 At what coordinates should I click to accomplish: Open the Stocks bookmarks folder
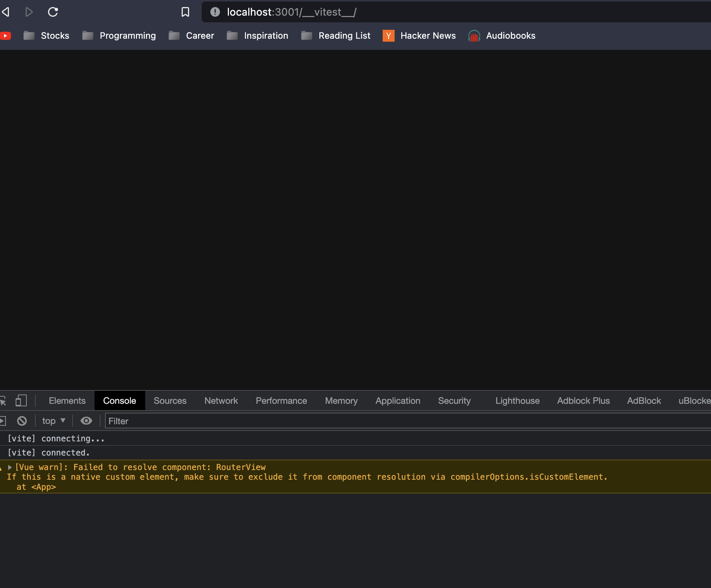(46, 36)
